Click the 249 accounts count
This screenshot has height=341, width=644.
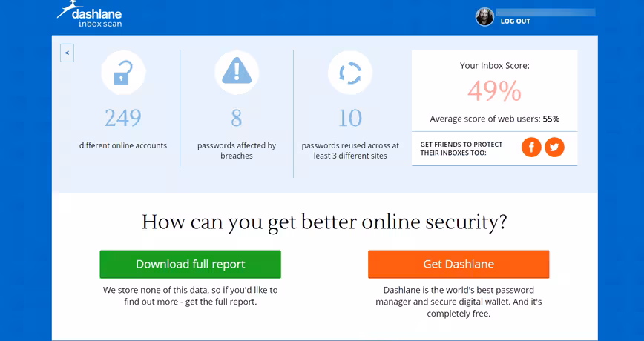coord(123,118)
